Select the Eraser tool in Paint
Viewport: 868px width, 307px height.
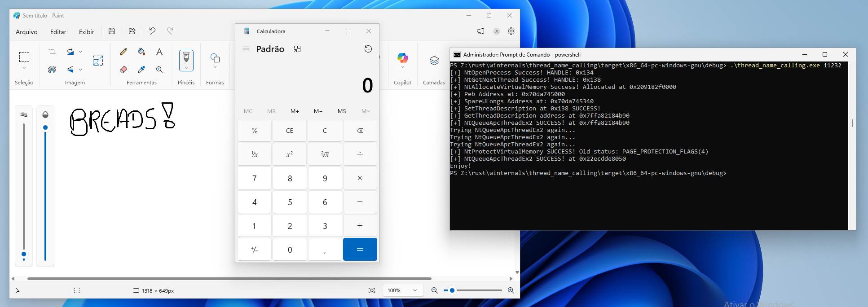point(123,70)
